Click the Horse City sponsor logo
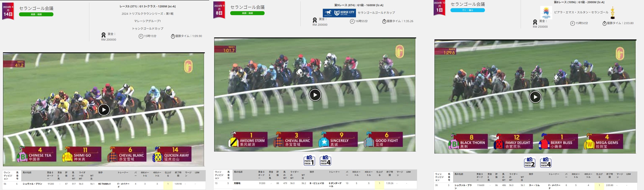644x190 pixels. 339,13
